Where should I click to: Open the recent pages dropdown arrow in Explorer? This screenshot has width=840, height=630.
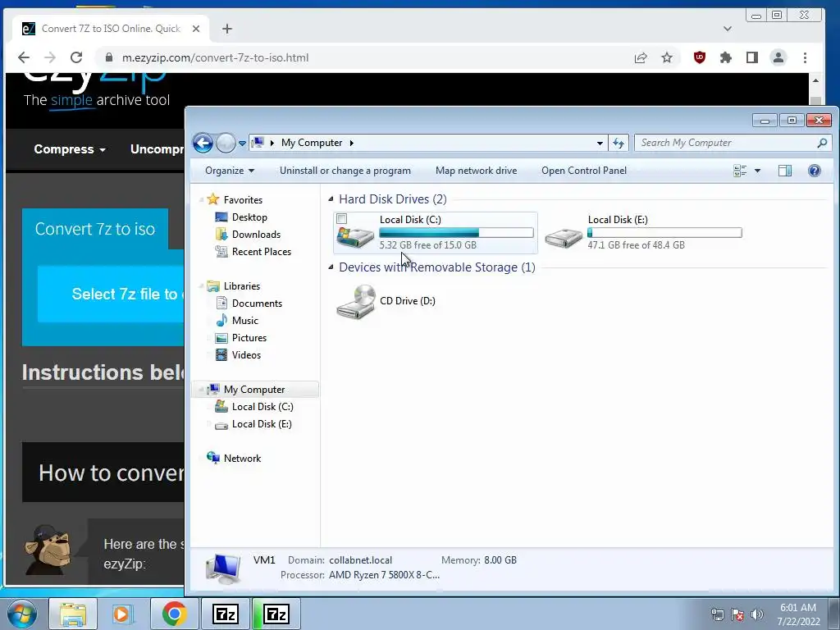(x=242, y=143)
